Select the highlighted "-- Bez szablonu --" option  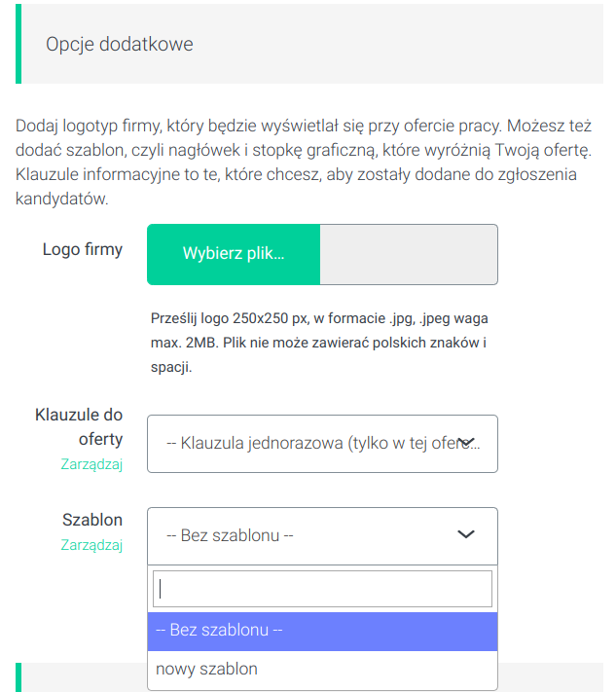pos(322,631)
